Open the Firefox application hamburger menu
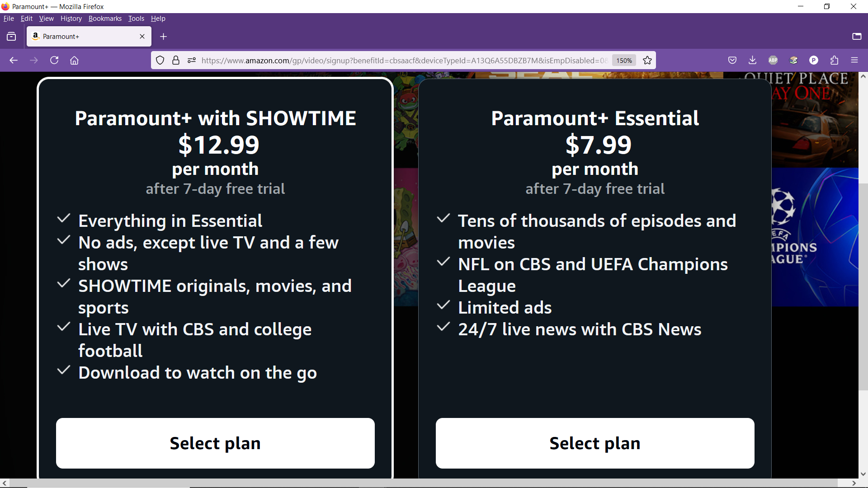Screen dimensions: 868x488 click(x=855, y=60)
